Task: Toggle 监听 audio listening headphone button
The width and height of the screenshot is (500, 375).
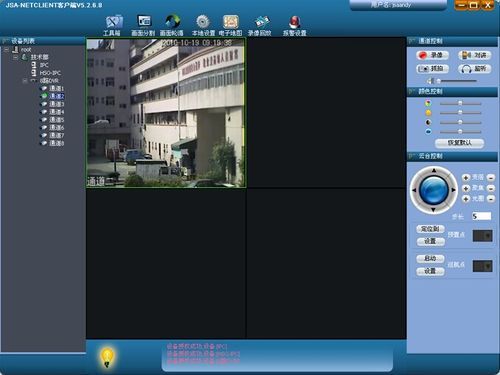Action: click(474, 69)
